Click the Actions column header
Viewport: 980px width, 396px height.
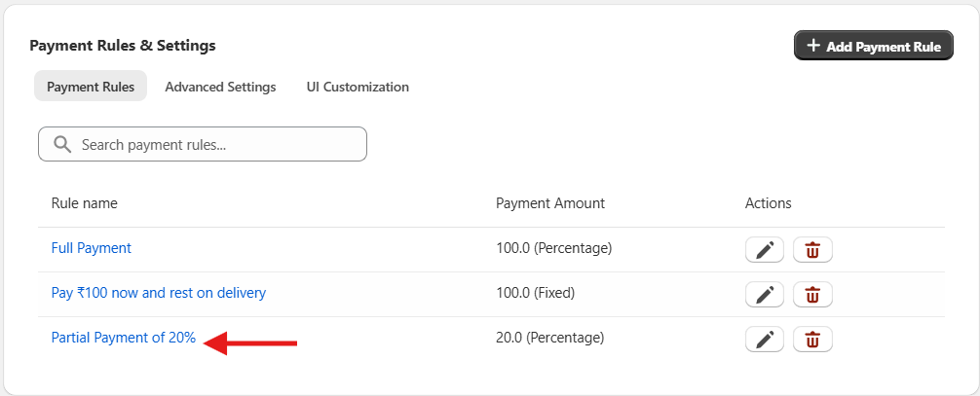coord(769,203)
